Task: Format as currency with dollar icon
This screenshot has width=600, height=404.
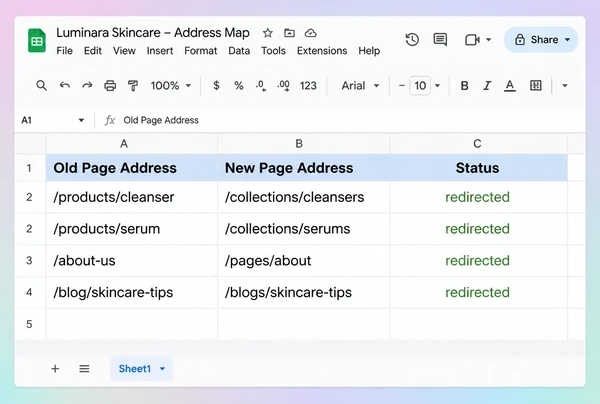Action: [216, 85]
